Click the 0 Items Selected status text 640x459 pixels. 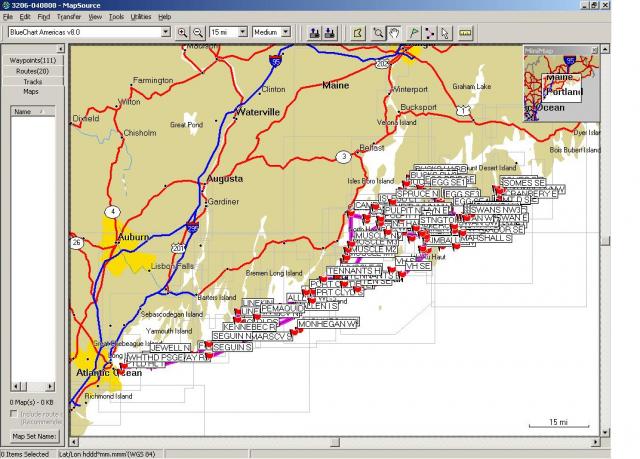pos(25,454)
